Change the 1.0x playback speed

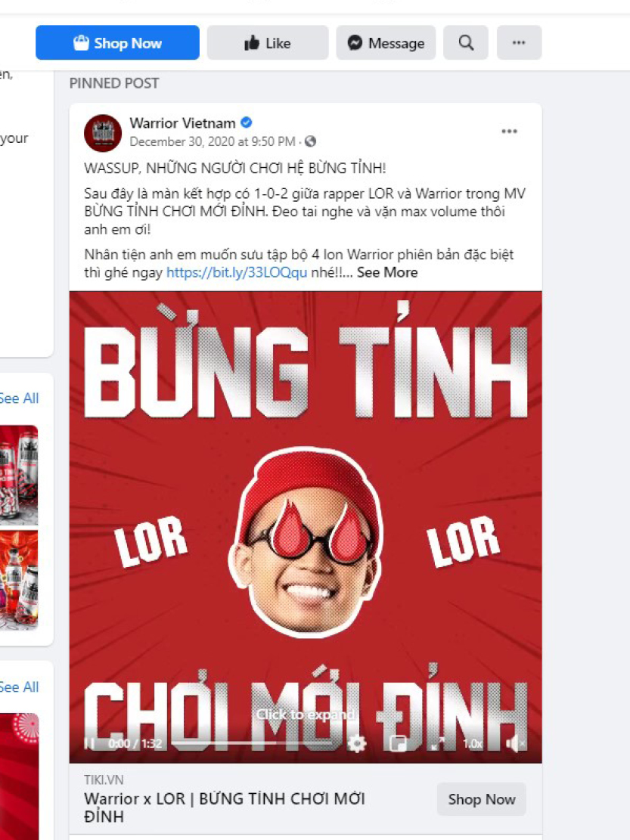click(473, 743)
